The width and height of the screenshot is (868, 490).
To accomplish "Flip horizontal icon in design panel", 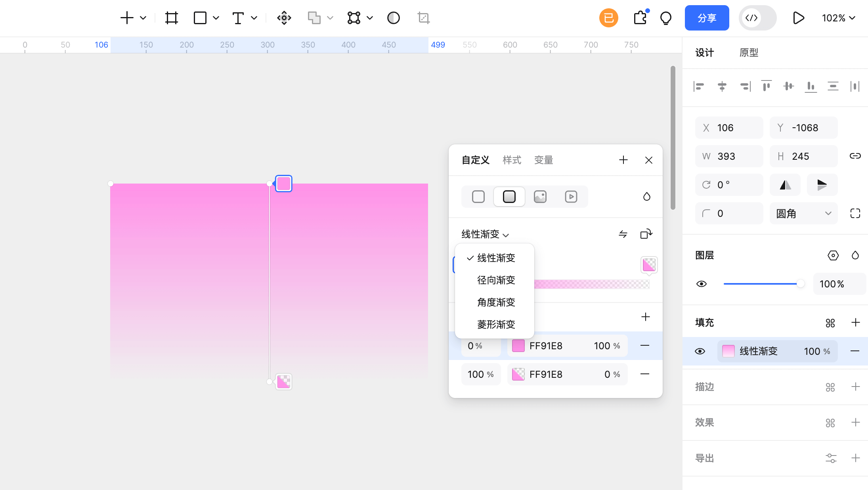I will click(x=785, y=185).
